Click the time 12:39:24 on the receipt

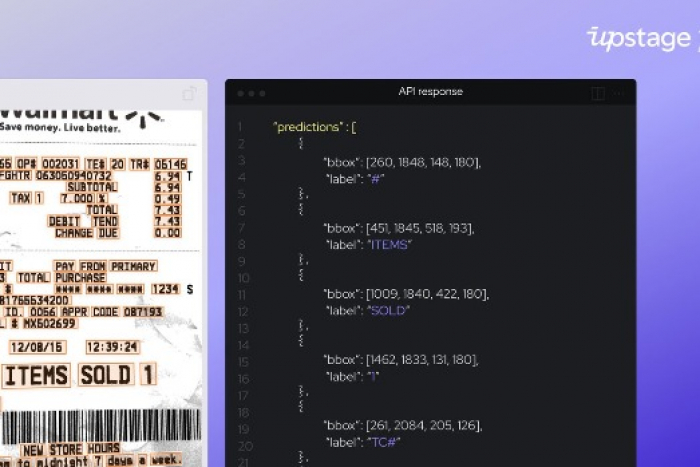(x=113, y=347)
